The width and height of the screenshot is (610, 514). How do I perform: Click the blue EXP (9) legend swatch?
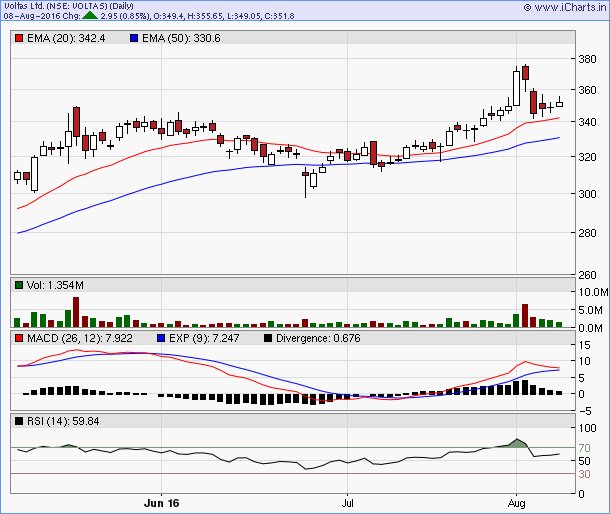[161, 338]
